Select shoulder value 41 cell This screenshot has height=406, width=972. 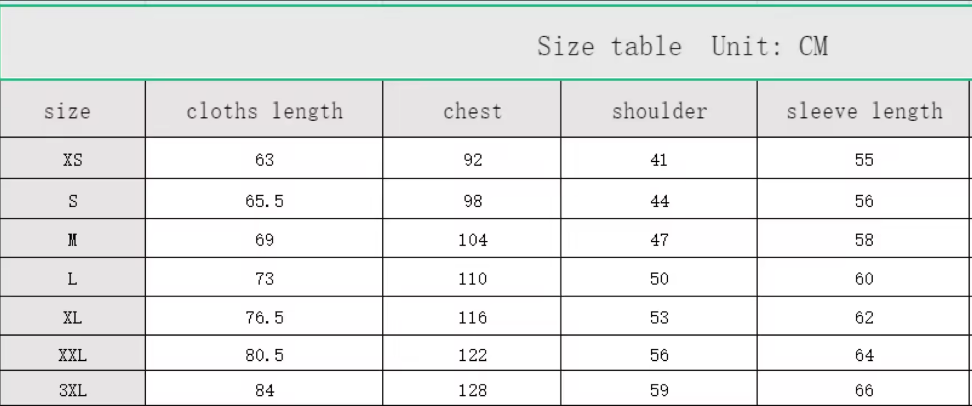coord(659,160)
